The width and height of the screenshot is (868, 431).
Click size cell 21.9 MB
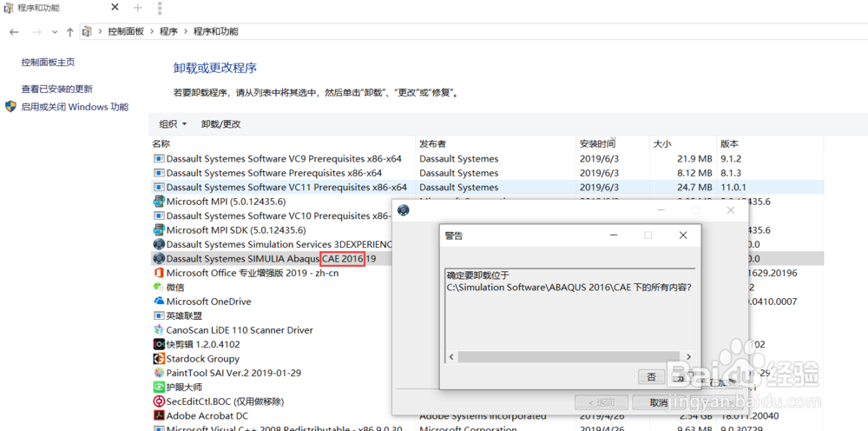(694, 159)
